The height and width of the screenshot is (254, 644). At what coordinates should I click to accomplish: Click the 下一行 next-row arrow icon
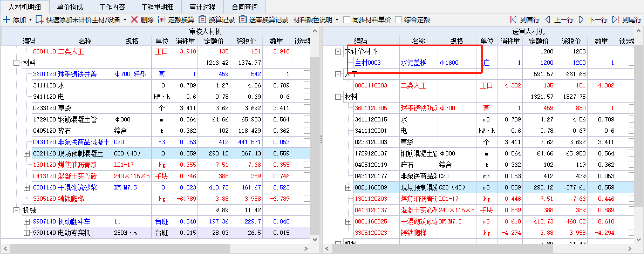(x=581, y=20)
